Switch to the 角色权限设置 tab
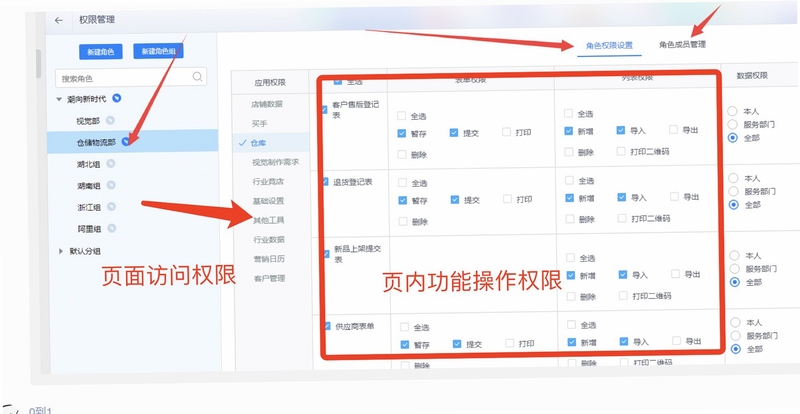The height and width of the screenshot is (414, 800). pyautogui.click(x=609, y=45)
